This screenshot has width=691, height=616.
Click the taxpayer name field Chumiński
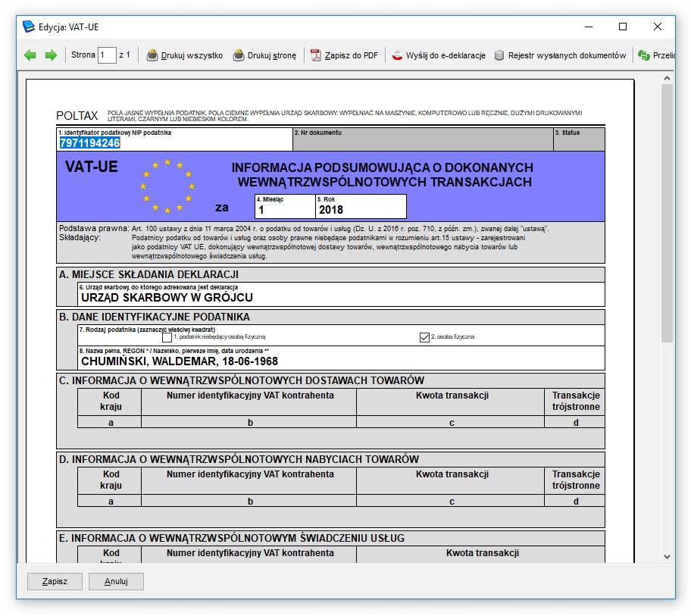(x=341, y=361)
